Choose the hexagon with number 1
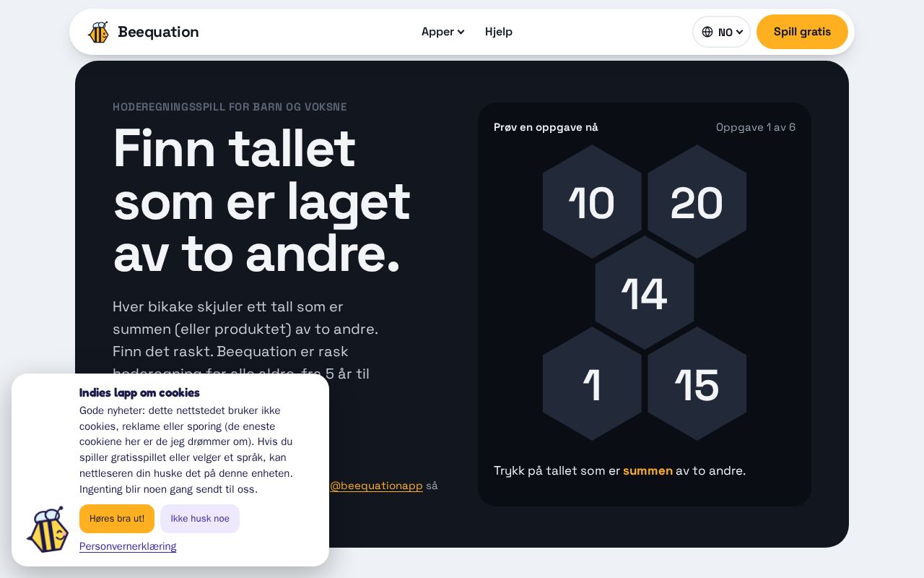 (592, 384)
